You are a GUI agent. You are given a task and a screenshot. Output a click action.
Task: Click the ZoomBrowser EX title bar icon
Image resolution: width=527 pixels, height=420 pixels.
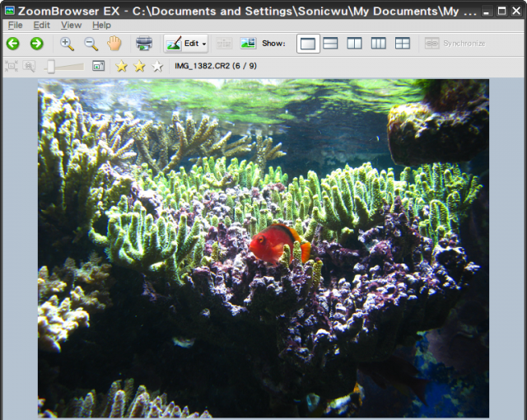[x=10, y=11]
